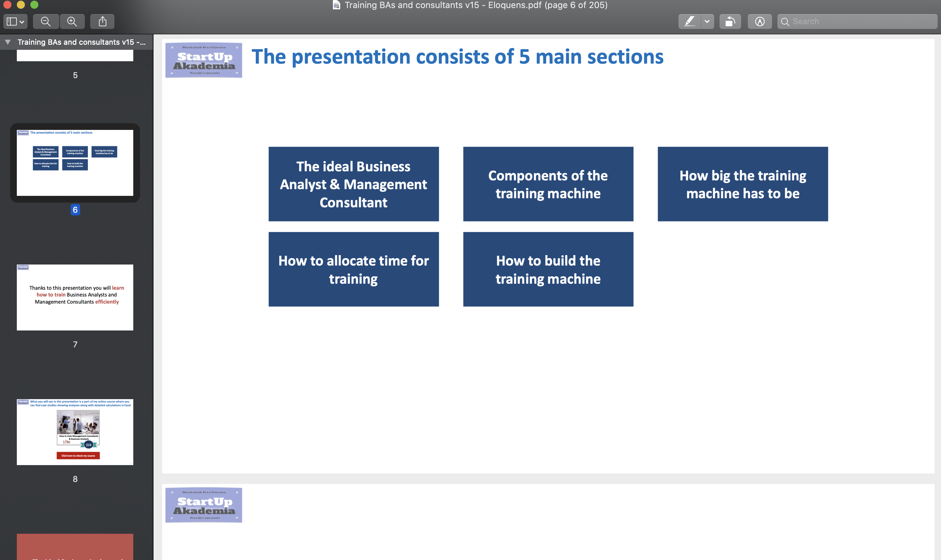941x560 pixels.
Task: Select the page 5 thumbnail
Action: pyautogui.click(x=75, y=56)
